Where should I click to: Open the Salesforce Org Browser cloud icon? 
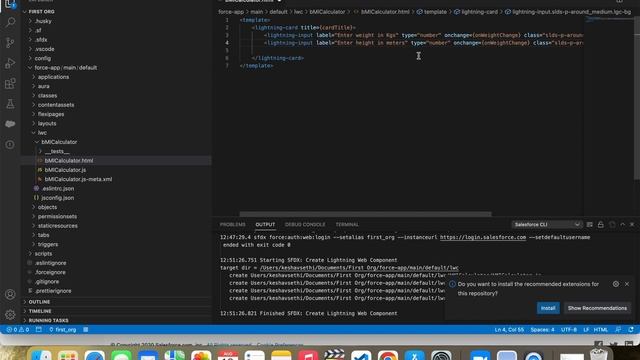(x=10, y=124)
